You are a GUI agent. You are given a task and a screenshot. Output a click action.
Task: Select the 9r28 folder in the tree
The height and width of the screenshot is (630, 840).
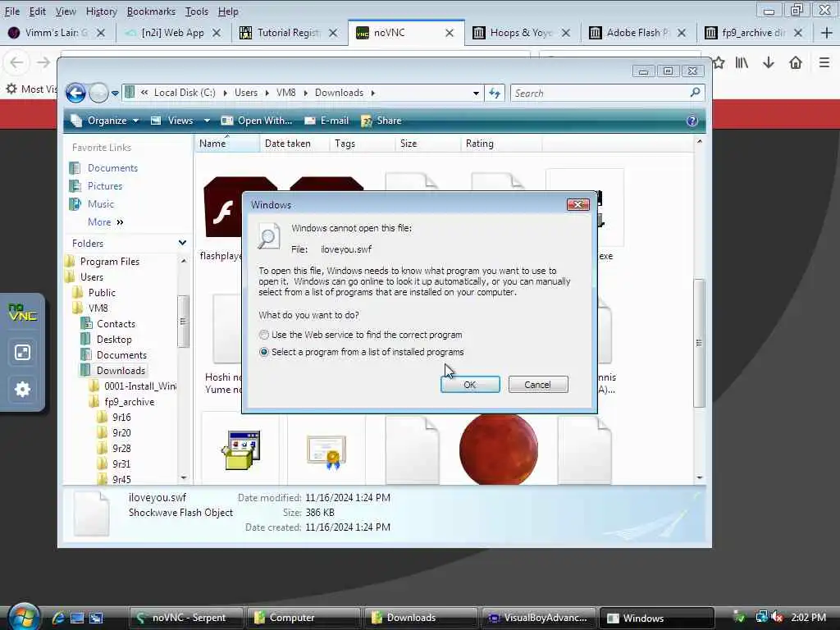coord(121,449)
